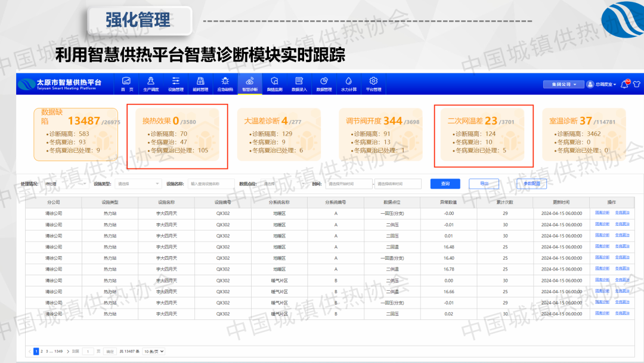
Task: Open the 平台管理 gear icon
Action: tap(373, 81)
